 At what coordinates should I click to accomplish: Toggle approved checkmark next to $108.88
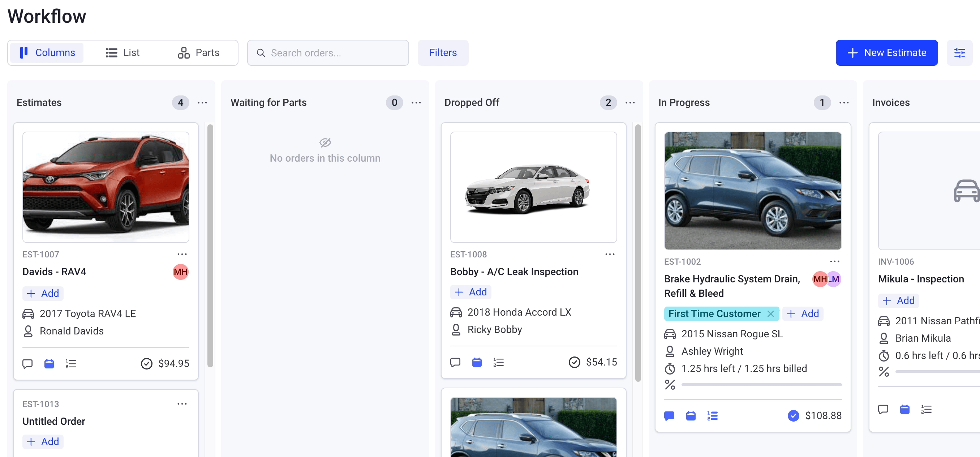click(x=793, y=415)
